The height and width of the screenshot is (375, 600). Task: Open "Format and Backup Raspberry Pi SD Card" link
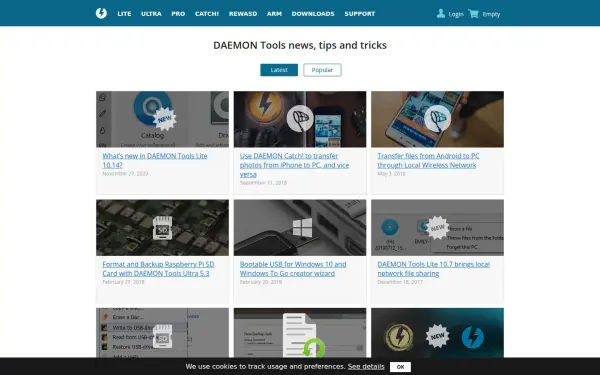tap(158, 269)
